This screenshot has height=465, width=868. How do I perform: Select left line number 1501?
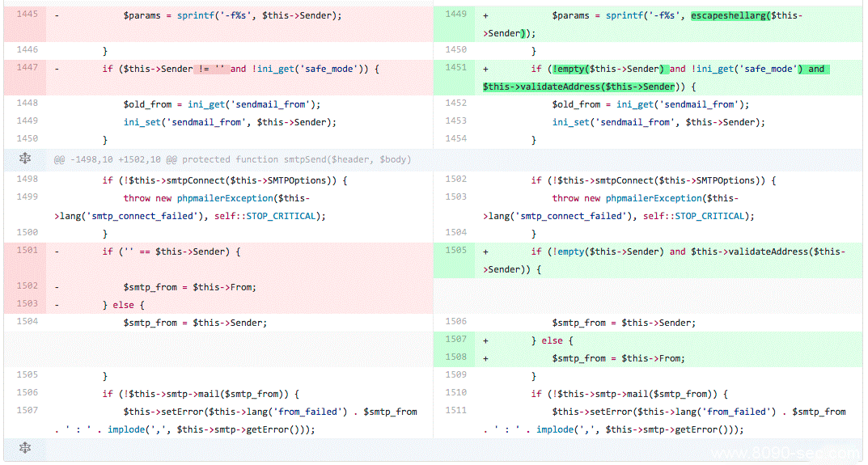tap(28, 250)
